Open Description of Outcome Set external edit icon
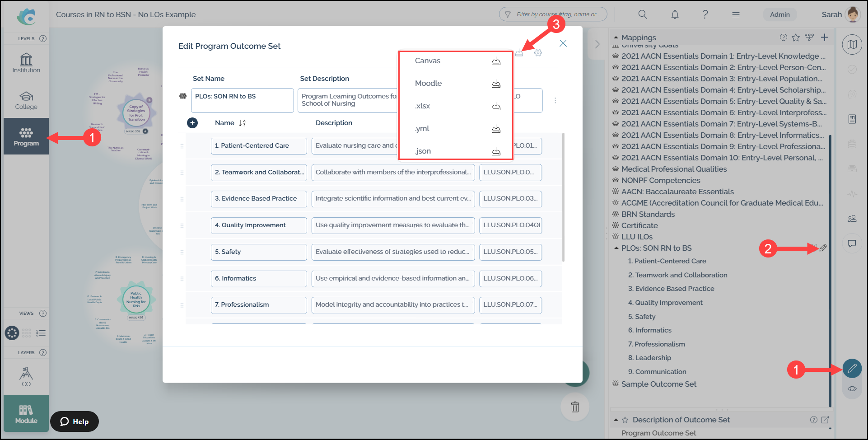This screenshot has height=440, width=868. coord(825,420)
